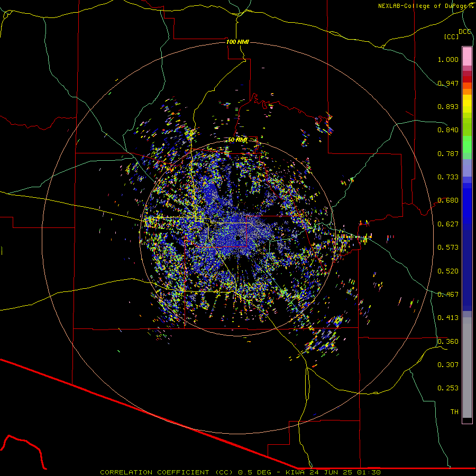Select the 0.360 legend value
Screen dimensions: 476x476
tap(448, 342)
